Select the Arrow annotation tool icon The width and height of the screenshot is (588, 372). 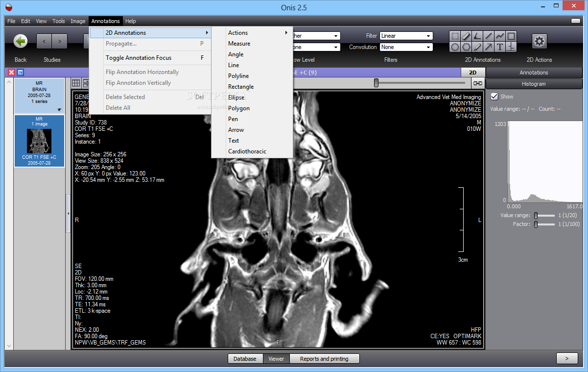tap(489, 47)
